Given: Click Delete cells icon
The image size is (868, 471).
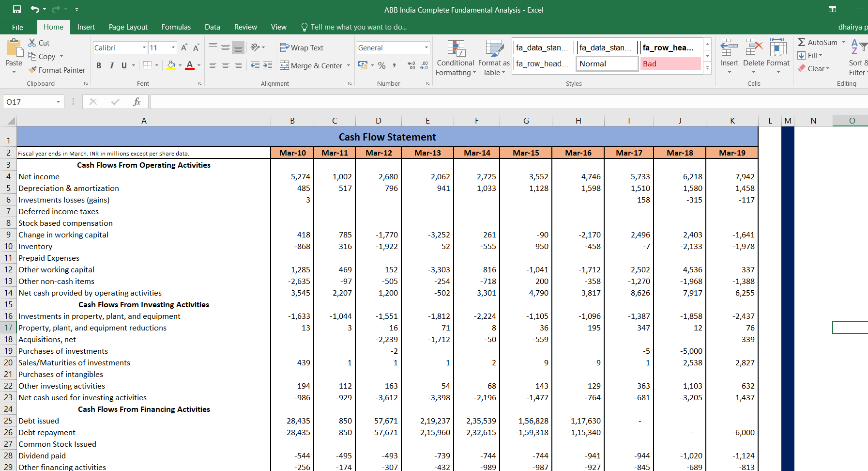Looking at the screenshot, I should point(754,48).
